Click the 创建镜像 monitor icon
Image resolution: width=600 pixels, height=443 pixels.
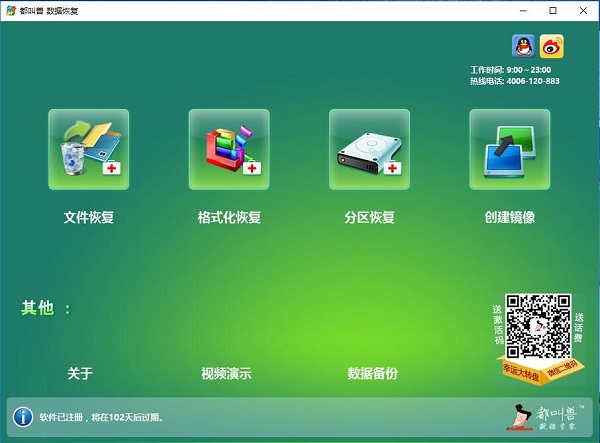pyautogui.click(x=509, y=149)
